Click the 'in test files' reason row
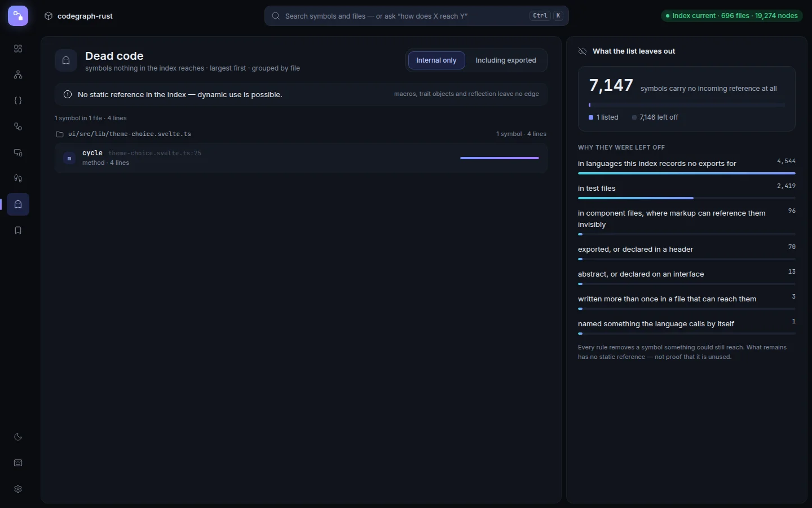This screenshot has width=812, height=508. point(687,191)
